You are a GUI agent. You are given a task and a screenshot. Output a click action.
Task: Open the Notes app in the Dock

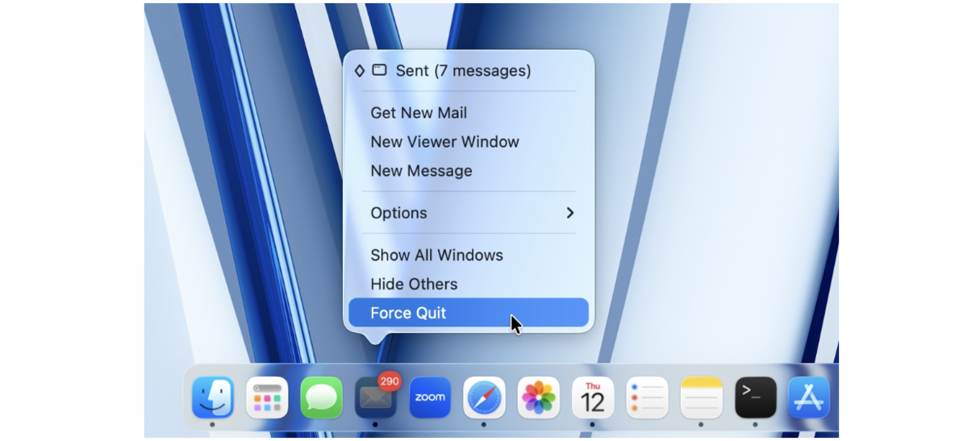[x=701, y=397]
